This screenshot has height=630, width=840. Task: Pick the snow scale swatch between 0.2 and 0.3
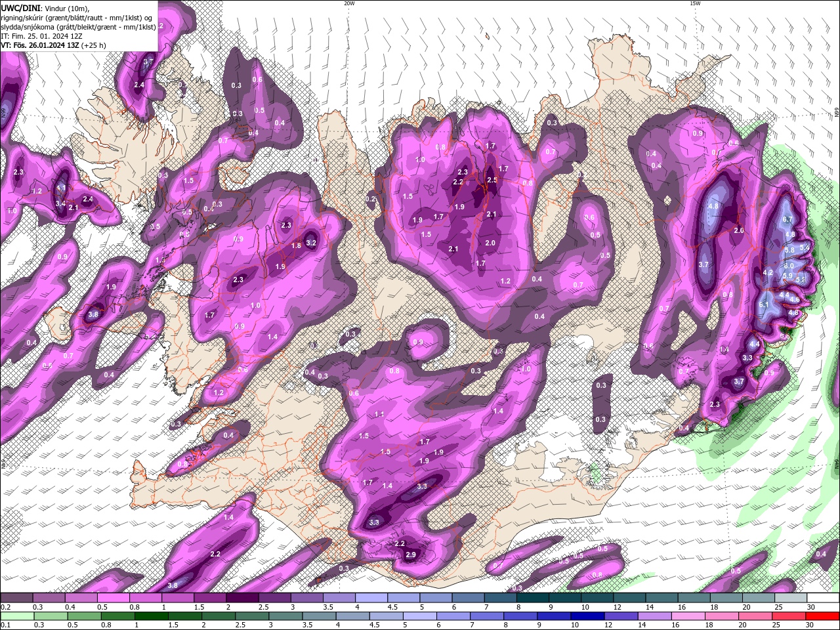(17, 598)
